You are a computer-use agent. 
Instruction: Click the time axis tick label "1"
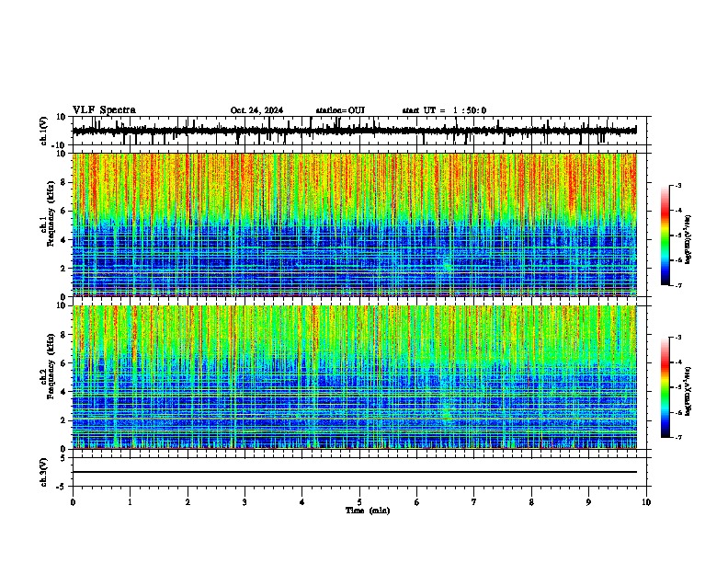[x=131, y=502]
